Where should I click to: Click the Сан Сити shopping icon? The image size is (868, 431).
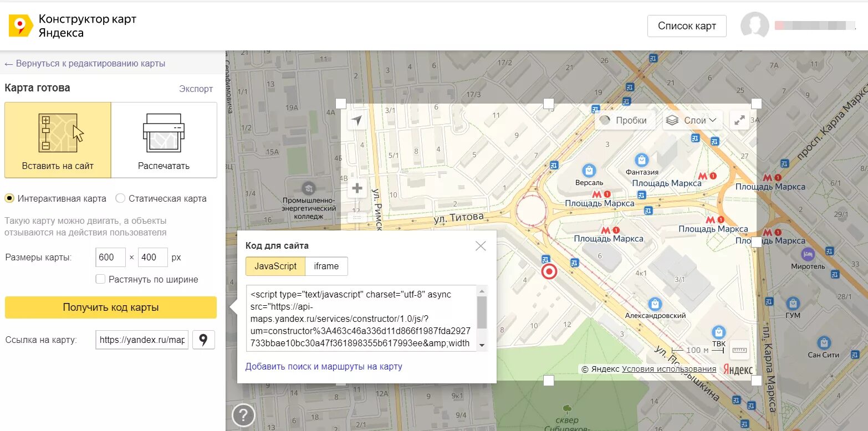pos(825,342)
